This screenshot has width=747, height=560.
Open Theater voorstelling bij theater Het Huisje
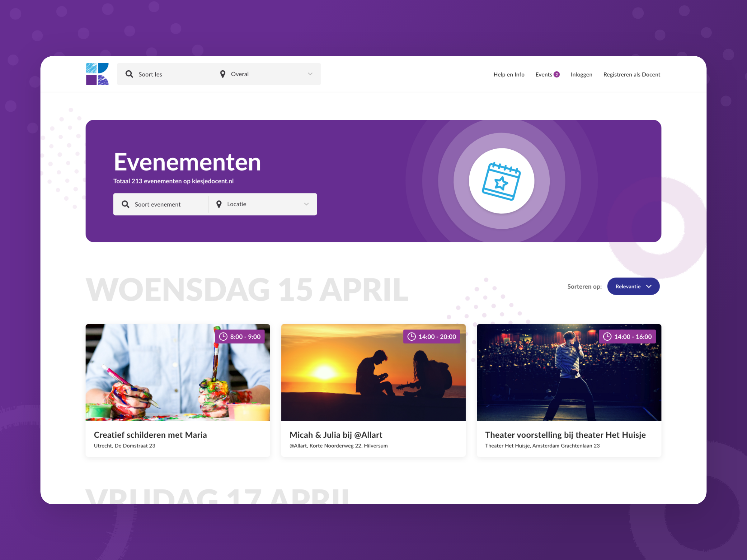[565, 435]
